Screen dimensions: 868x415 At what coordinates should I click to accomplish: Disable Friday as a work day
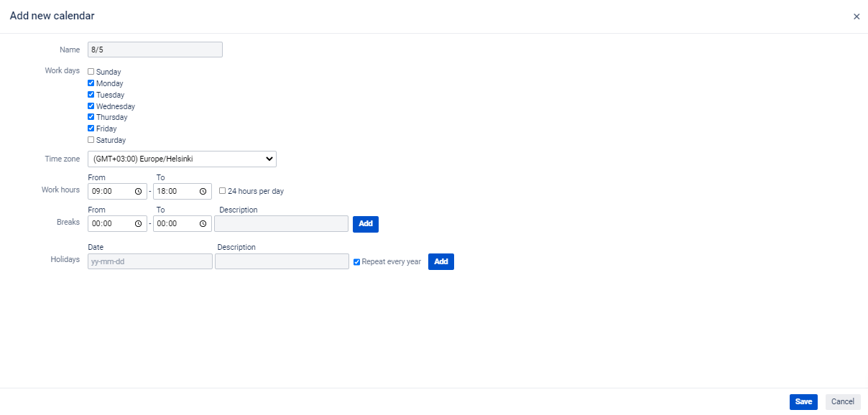click(x=91, y=129)
